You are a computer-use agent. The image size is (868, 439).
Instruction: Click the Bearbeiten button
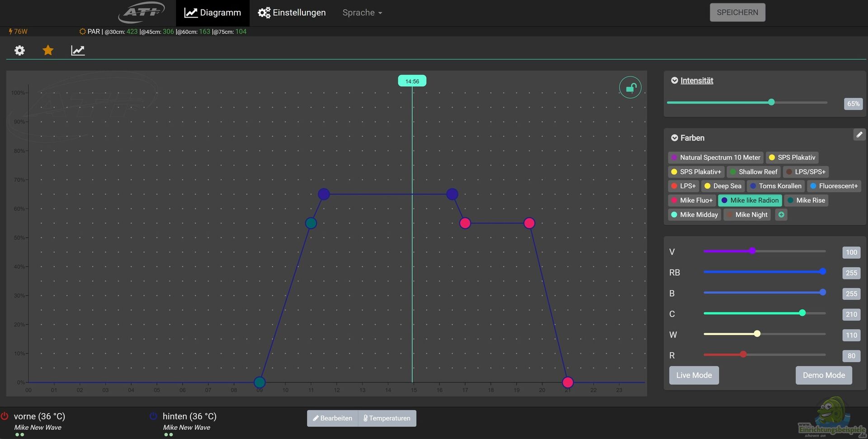[x=332, y=418]
